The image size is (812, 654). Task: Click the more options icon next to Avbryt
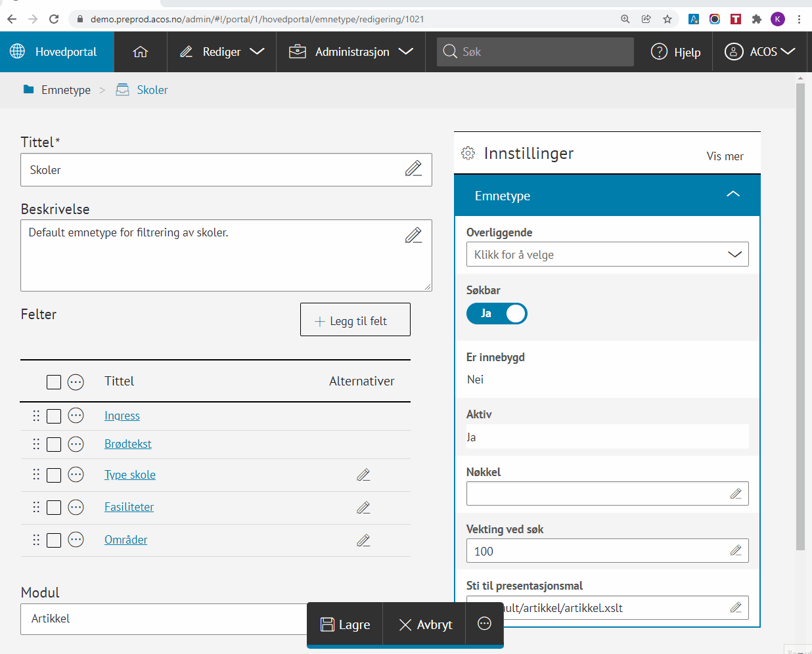[484, 624]
